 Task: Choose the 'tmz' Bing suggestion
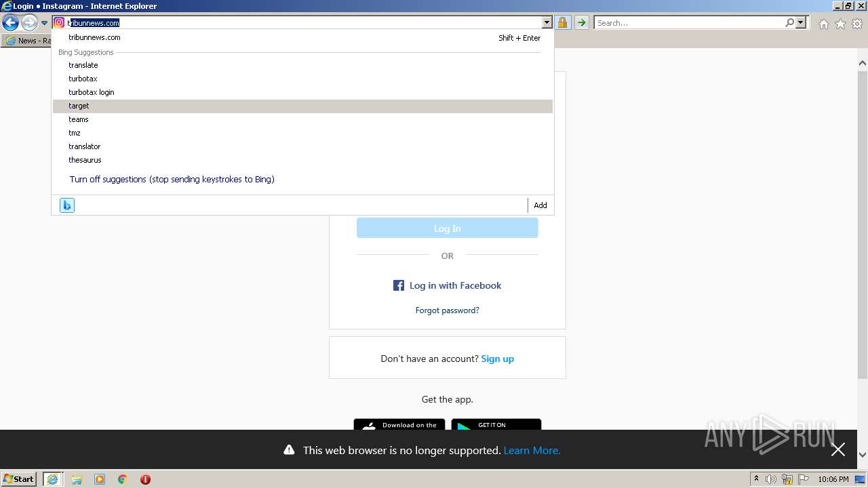click(x=302, y=133)
